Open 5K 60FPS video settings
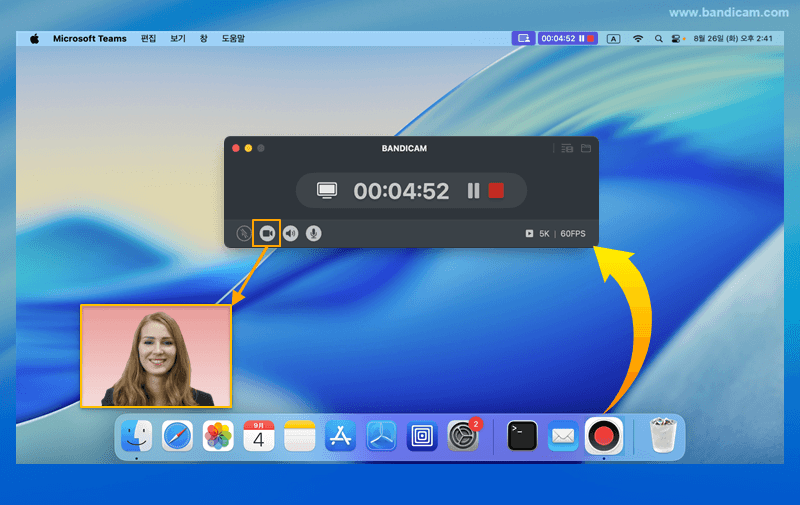The width and height of the screenshot is (800, 505). point(556,234)
